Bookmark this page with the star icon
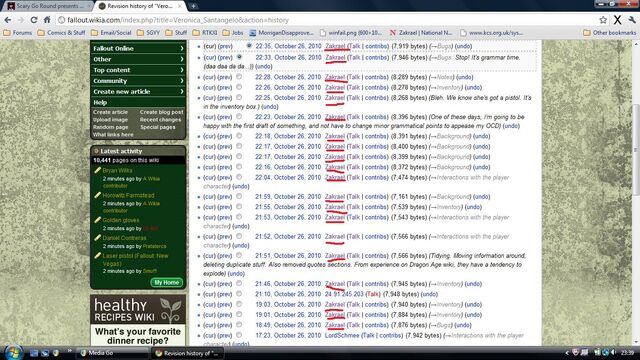Screen dimensions: 640x360 [x=603, y=20]
